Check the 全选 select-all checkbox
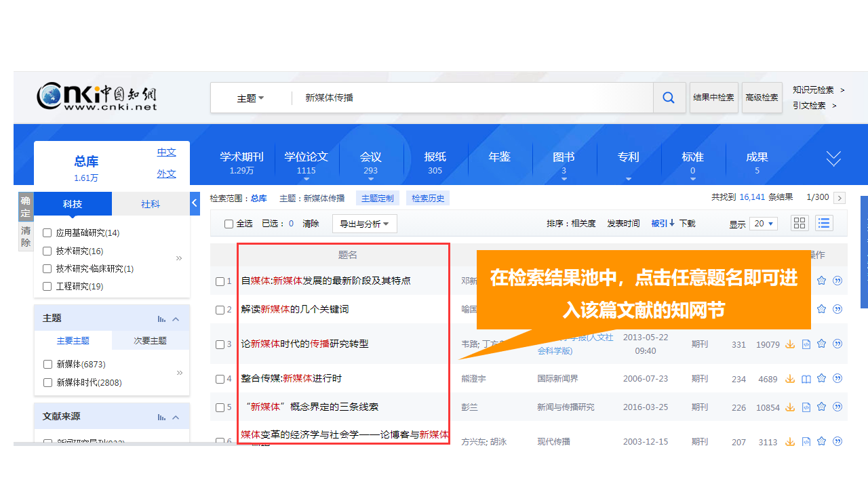868x488 pixels. click(229, 224)
